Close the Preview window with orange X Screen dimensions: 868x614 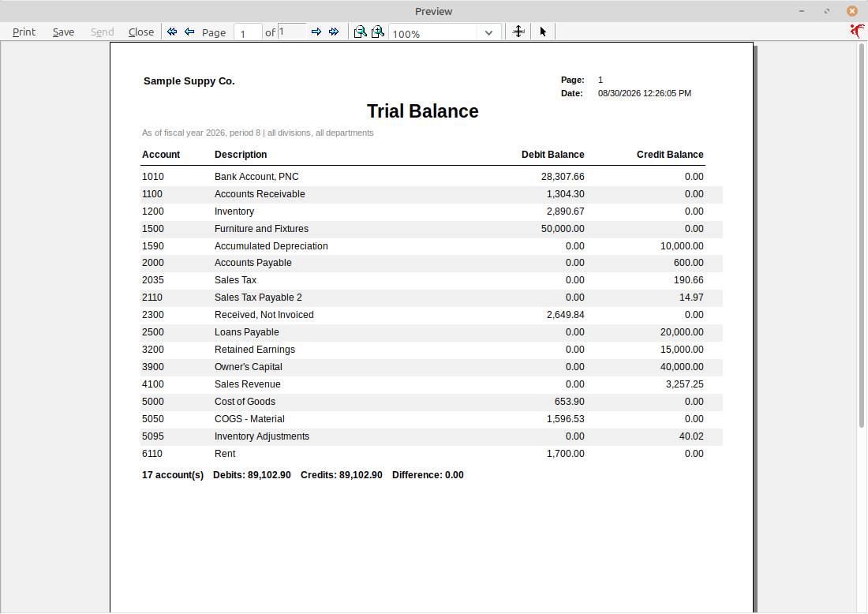852,11
